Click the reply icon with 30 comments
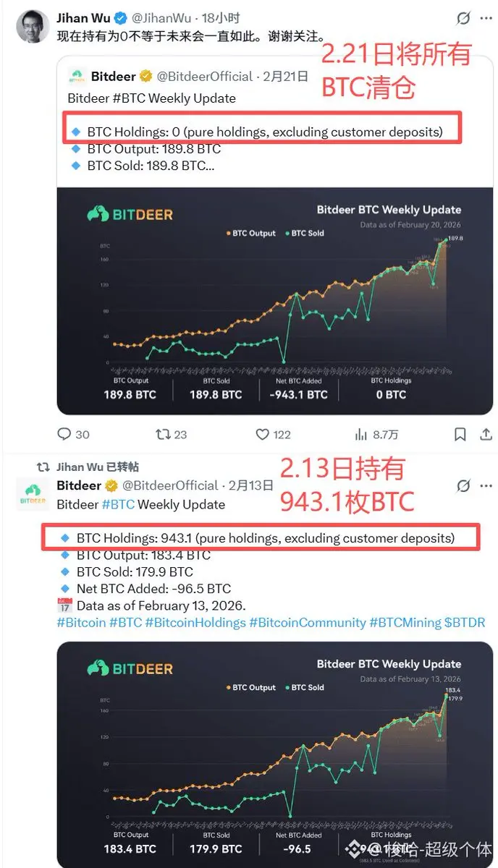 [64, 434]
